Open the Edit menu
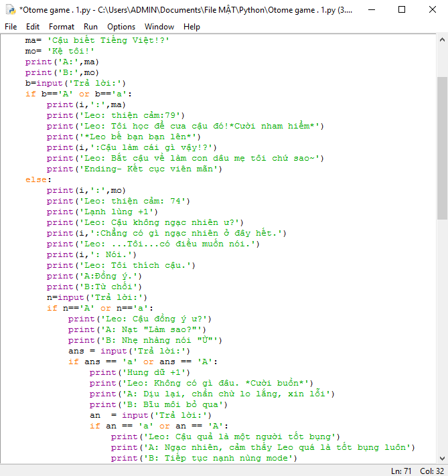The width and height of the screenshot is (448, 476). [33, 27]
